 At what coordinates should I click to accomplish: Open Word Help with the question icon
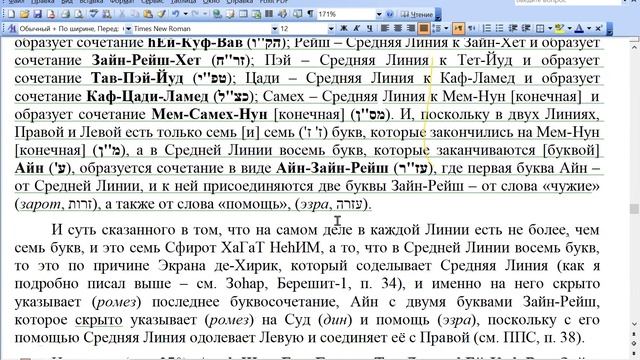point(389,14)
